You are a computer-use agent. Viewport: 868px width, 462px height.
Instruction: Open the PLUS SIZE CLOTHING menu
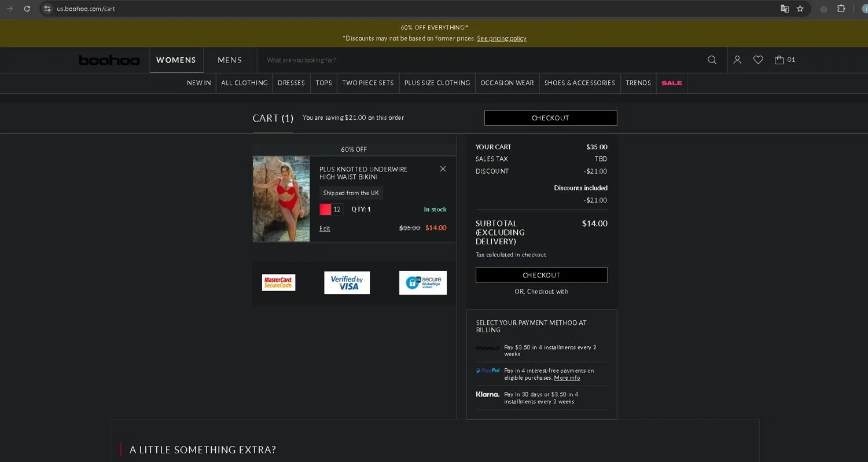tap(437, 83)
